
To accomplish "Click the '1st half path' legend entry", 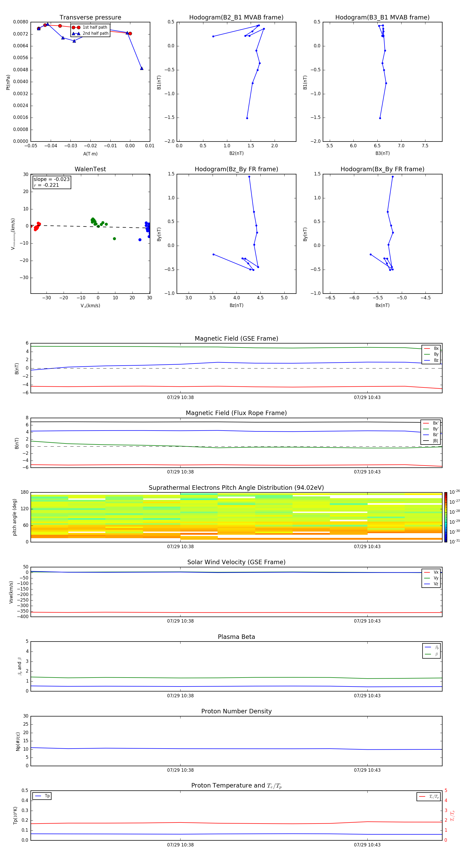I will pos(90,27).
